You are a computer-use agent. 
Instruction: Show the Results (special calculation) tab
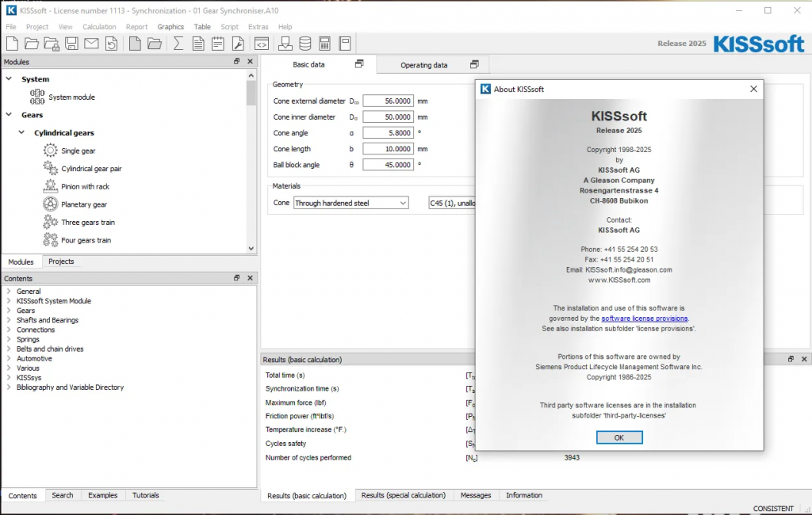coord(404,495)
